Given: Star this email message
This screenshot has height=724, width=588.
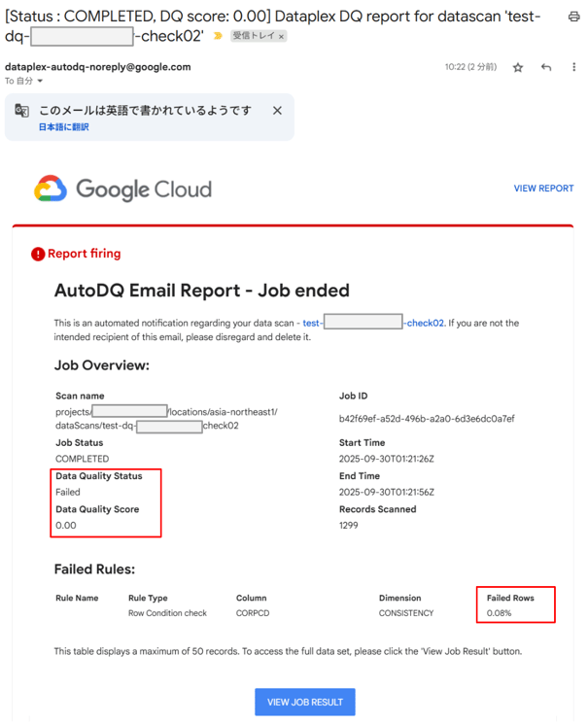Looking at the screenshot, I should coord(518,67).
